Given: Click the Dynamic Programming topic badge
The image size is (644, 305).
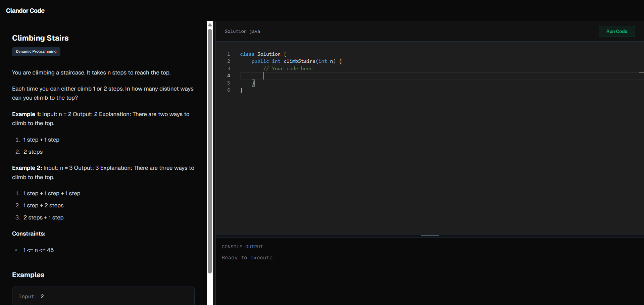Looking at the screenshot, I should [x=36, y=52].
